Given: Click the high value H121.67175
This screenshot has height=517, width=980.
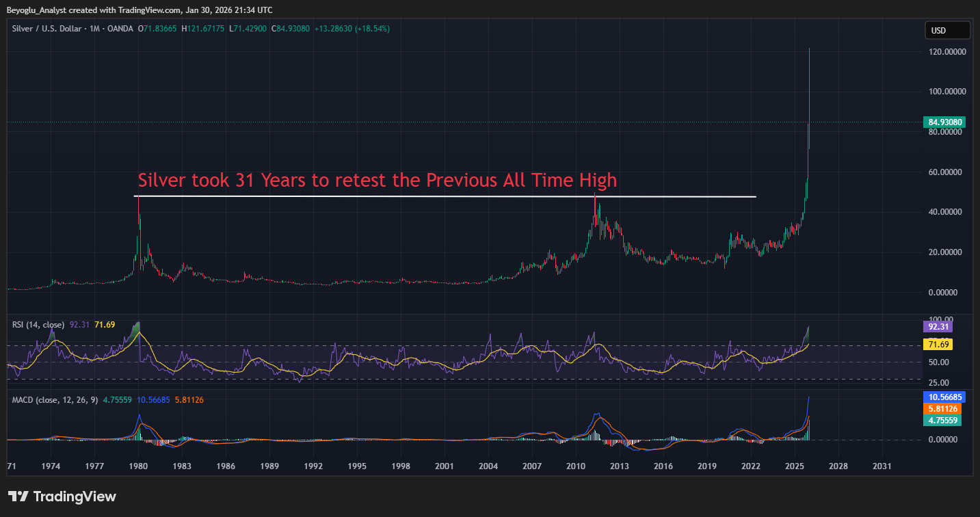Looking at the screenshot, I should [204, 29].
